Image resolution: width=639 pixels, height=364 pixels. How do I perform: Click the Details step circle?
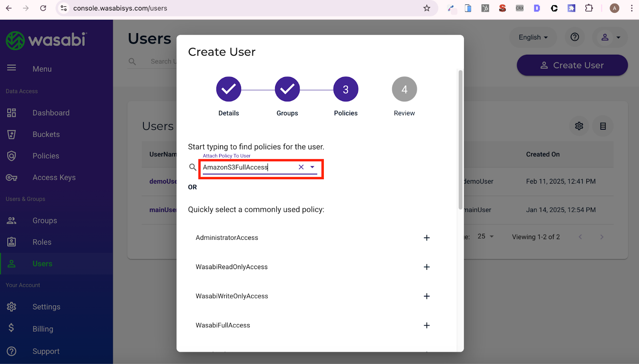tap(228, 89)
